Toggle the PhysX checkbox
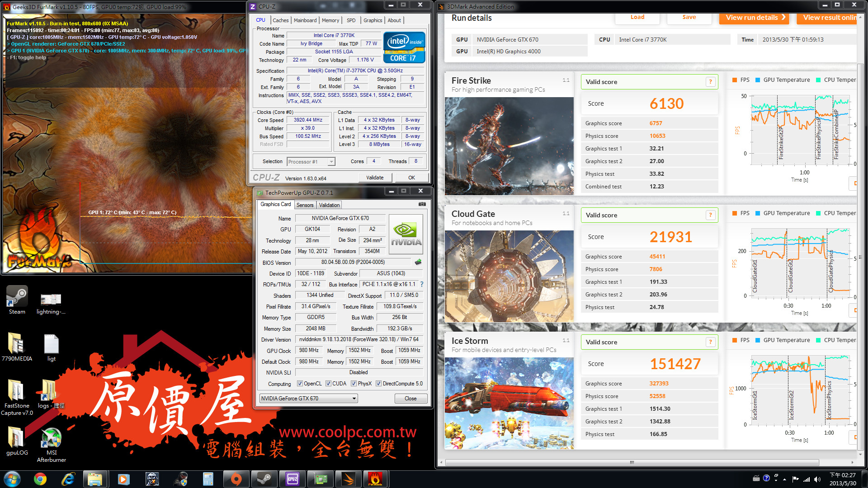 tap(354, 384)
